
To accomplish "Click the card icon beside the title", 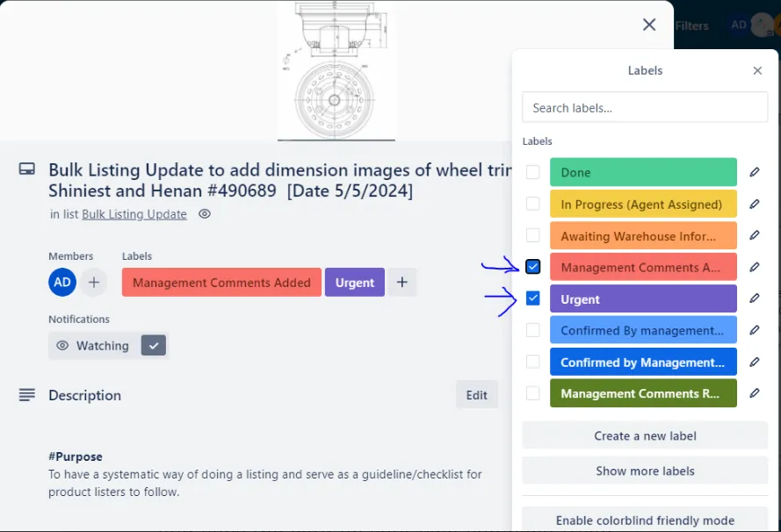I will 27,169.
